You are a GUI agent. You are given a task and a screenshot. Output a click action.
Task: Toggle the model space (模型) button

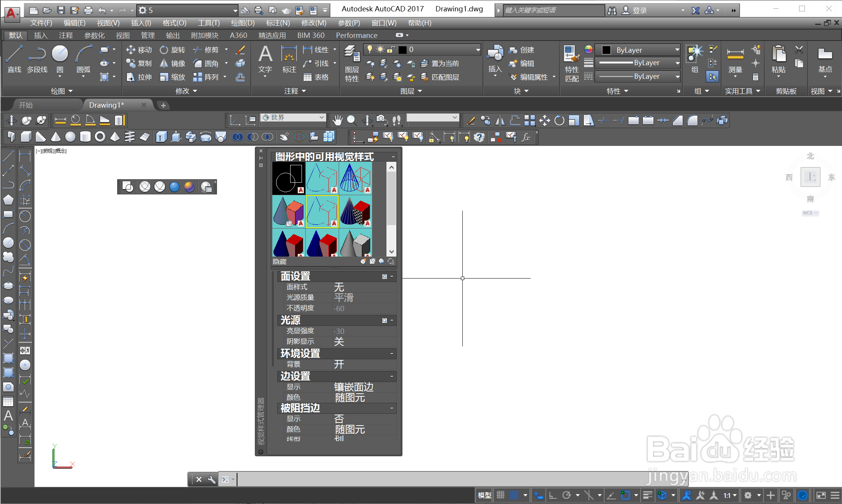click(484, 495)
